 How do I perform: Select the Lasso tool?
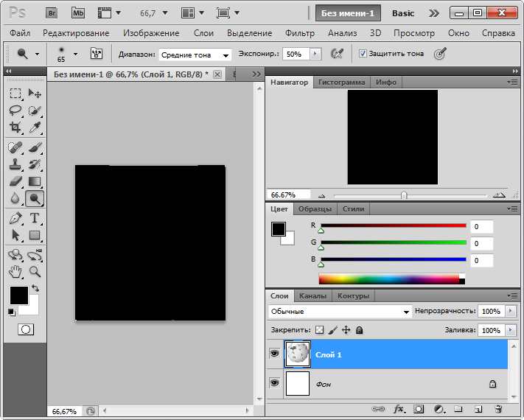15,110
